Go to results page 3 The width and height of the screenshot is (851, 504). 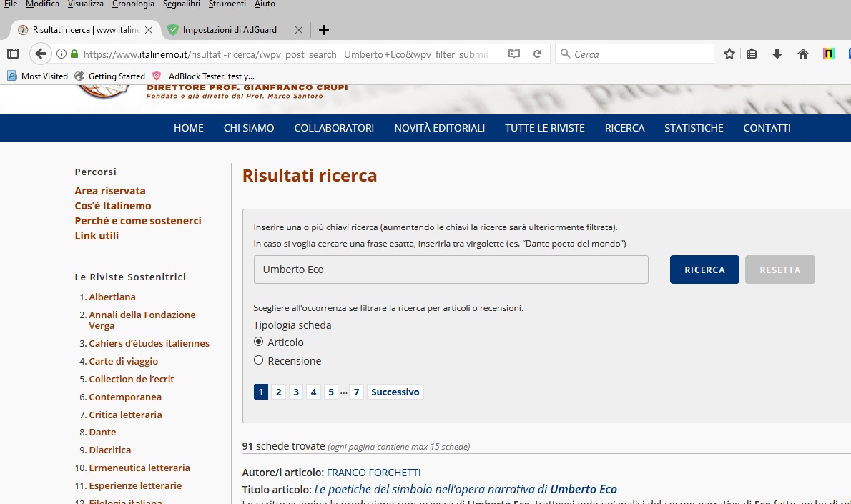point(296,392)
